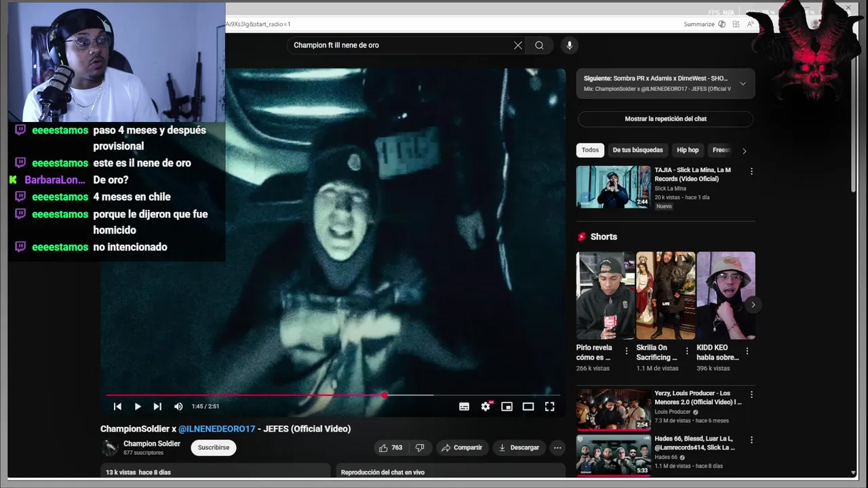Click the Slick La Mina channel name
The width and height of the screenshot is (868, 488).
(670, 188)
